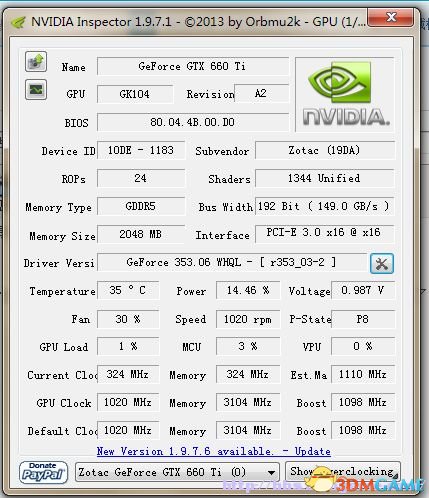Click the GPU Clock value 1020 MHz

click(128, 402)
